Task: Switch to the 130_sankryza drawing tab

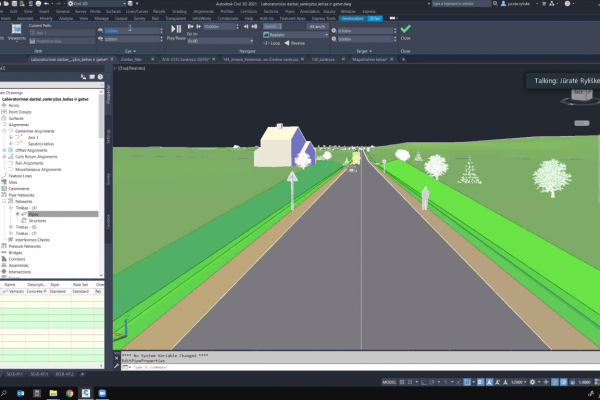Action: pyautogui.click(x=323, y=59)
